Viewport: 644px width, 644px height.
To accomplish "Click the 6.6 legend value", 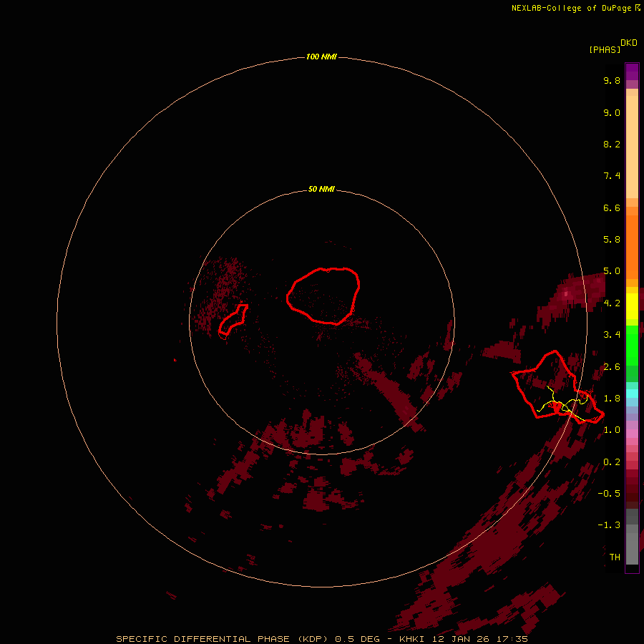I will tap(612, 208).
